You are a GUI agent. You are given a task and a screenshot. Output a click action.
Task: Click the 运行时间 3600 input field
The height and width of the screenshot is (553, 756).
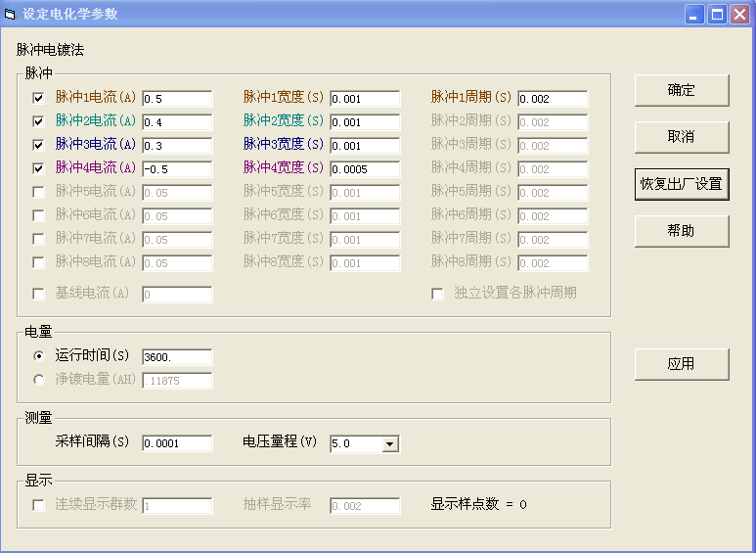click(x=177, y=357)
